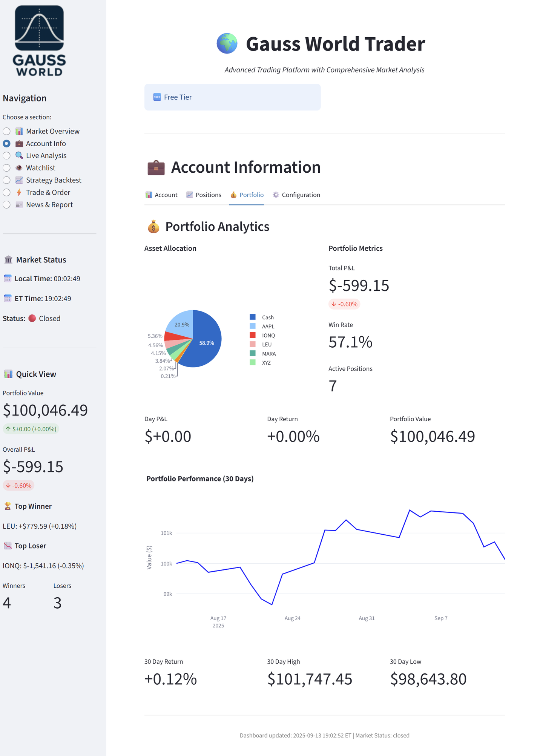Open the Positions tab

[204, 195]
